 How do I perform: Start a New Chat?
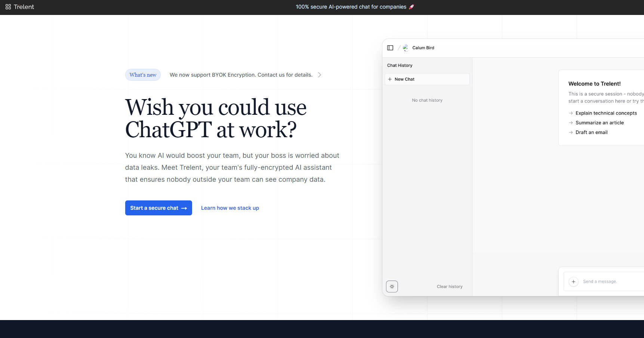(x=427, y=79)
